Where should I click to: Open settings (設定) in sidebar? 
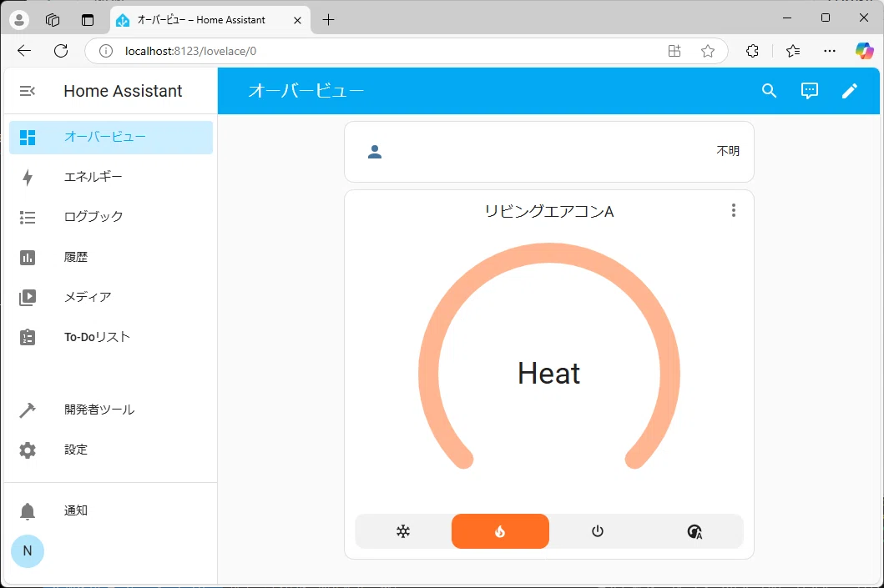click(111, 450)
